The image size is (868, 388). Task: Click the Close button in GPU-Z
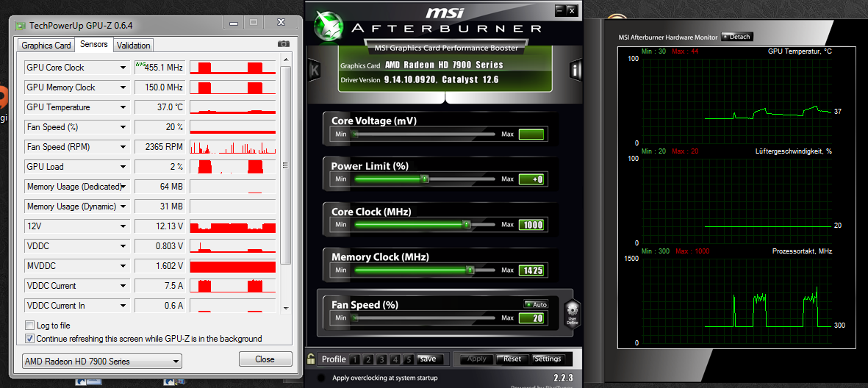click(x=265, y=359)
